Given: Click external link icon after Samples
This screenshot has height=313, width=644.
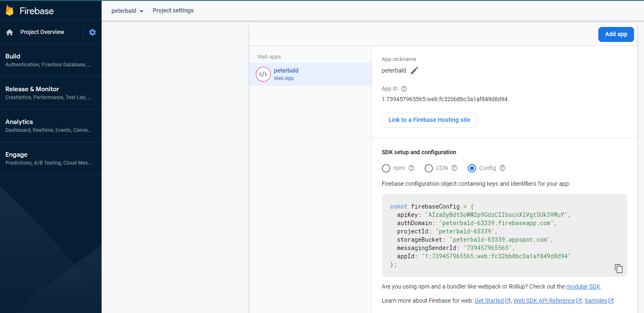Looking at the screenshot, I should coord(611,301).
